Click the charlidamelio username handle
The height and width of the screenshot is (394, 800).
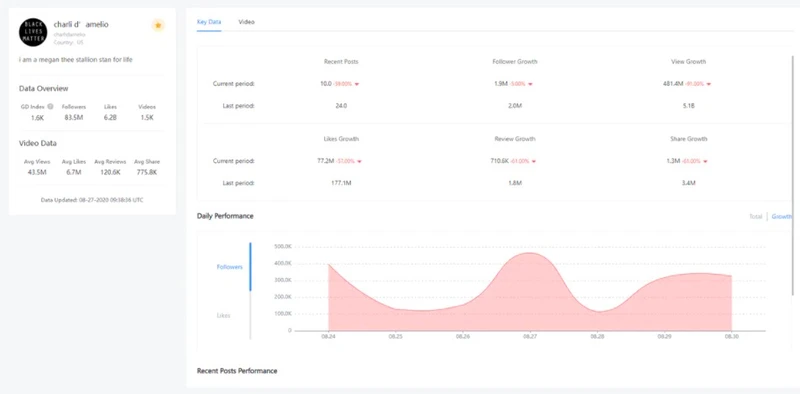[x=69, y=35]
